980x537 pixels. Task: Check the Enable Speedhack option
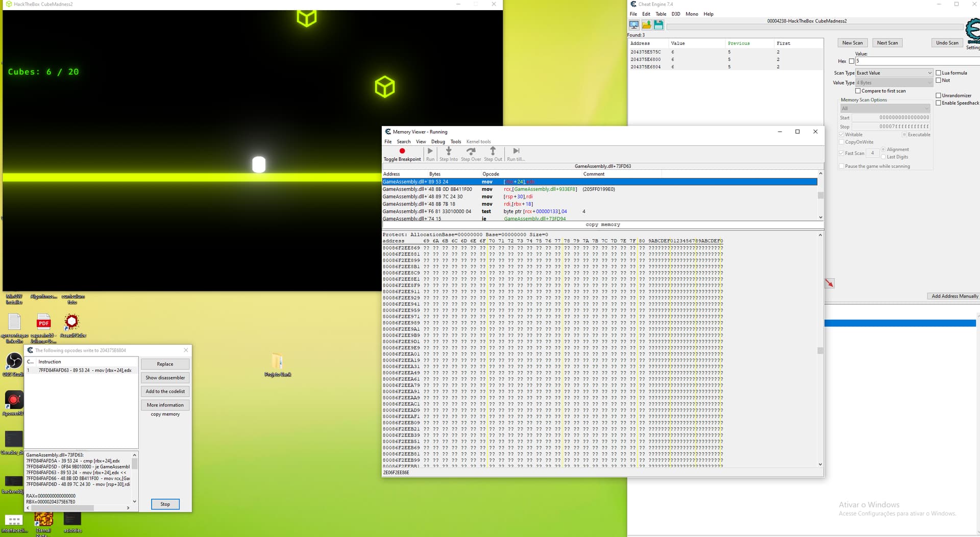point(938,103)
